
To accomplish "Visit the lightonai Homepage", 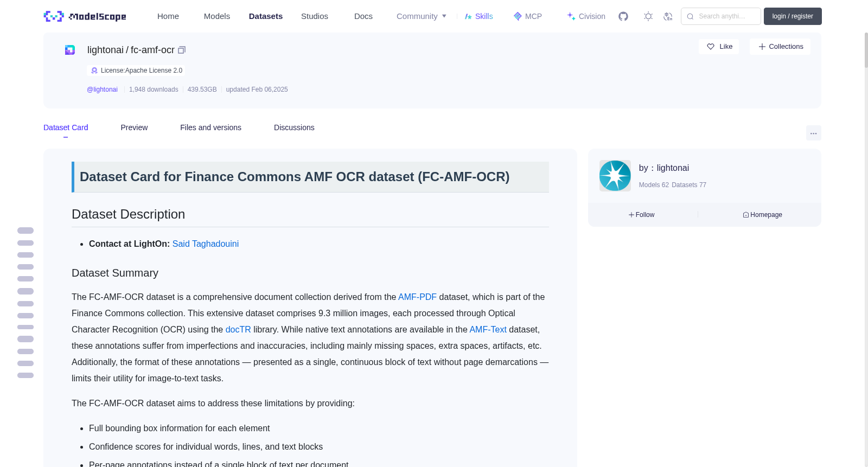I will (x=762, y=215).
